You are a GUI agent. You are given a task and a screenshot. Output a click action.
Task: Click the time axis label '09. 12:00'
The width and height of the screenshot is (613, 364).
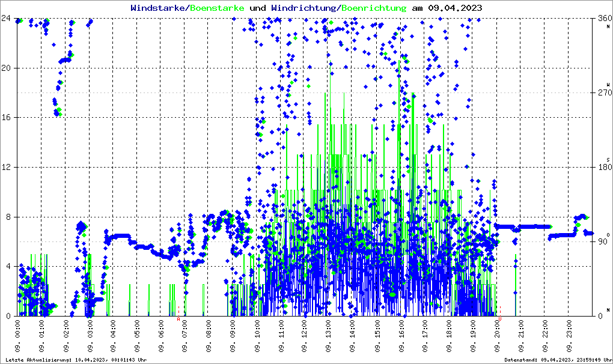[x=305, y=336]
